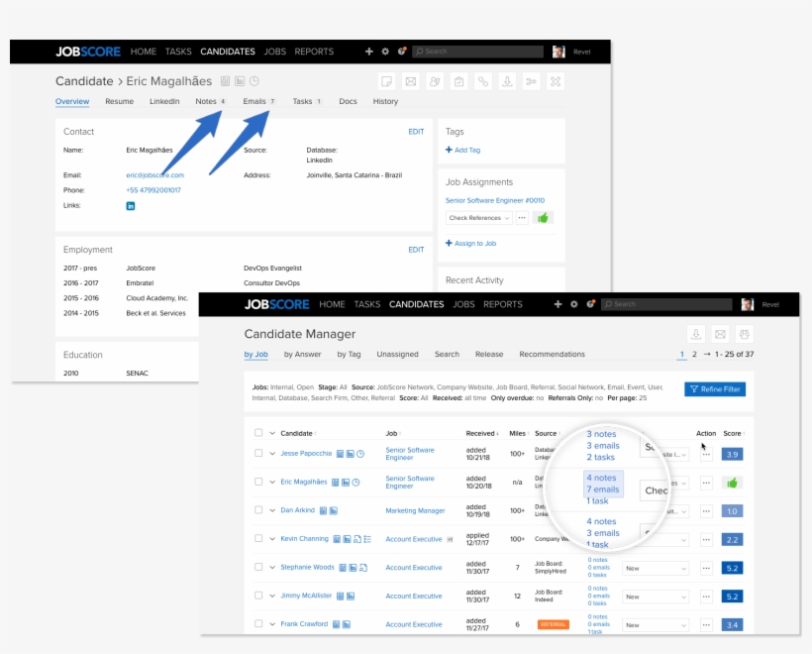Expand the Kevin Channing row chevron

pos(272,539)
